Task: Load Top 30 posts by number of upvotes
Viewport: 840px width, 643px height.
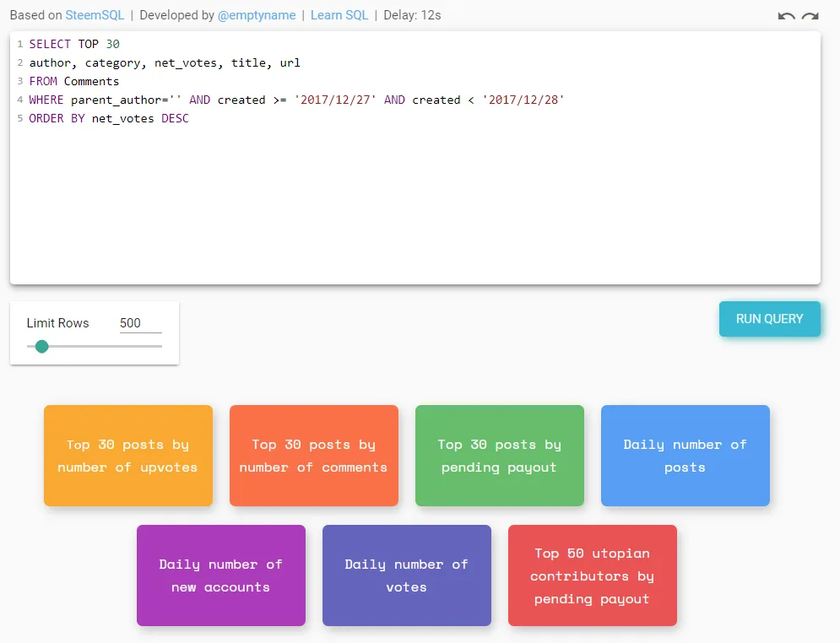Action: 128,456
